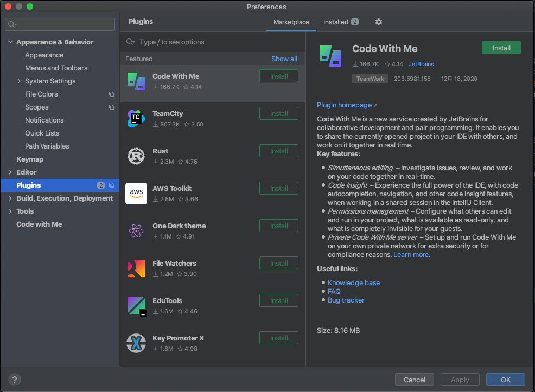Click the green Install button in details pane
The height and width of the screenshot is (392, 535).
coord(501,48)
